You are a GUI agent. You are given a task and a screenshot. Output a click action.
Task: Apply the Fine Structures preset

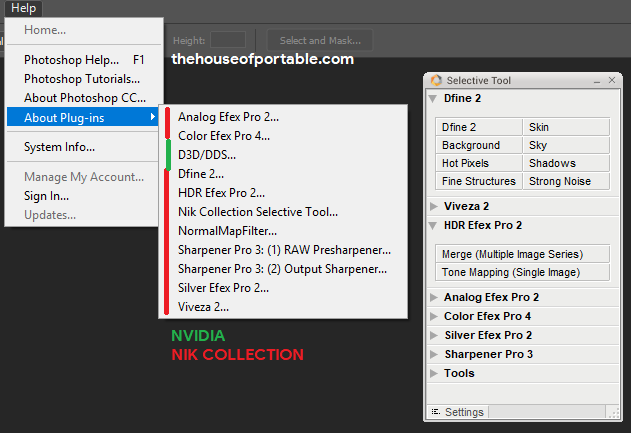(479, 181)
